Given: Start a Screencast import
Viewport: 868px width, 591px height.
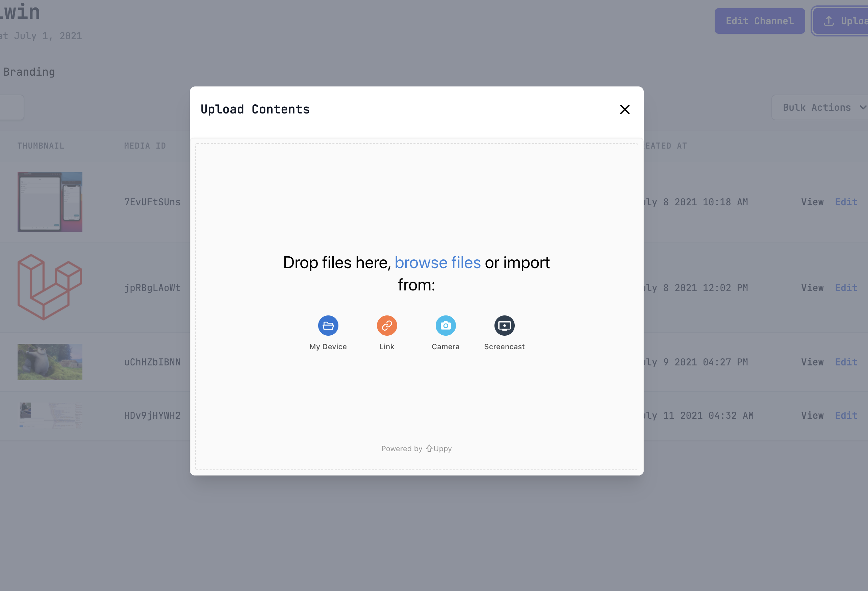Looking at the screenshot, I should click(504, 325).
